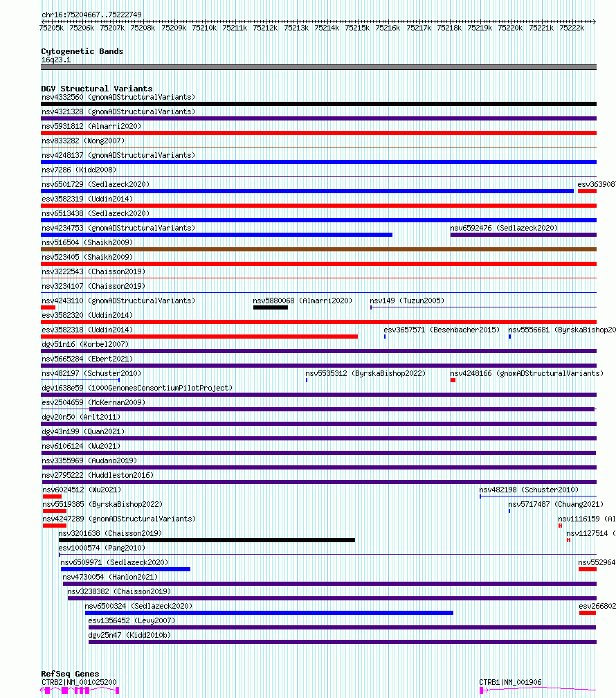616x698 pixels.
Task: Select nsv482197 (Schuster2010) label
Action: (x=91, y=373)
